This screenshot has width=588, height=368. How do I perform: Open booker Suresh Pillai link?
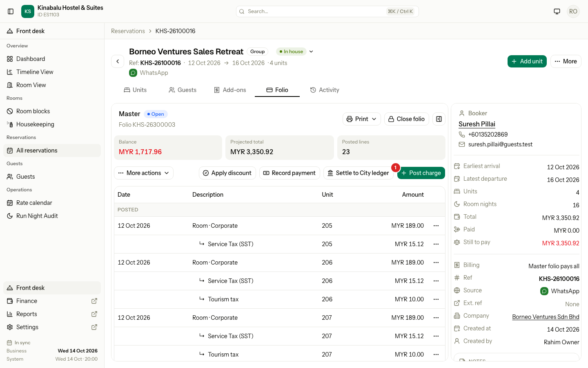tap(477, 124)
